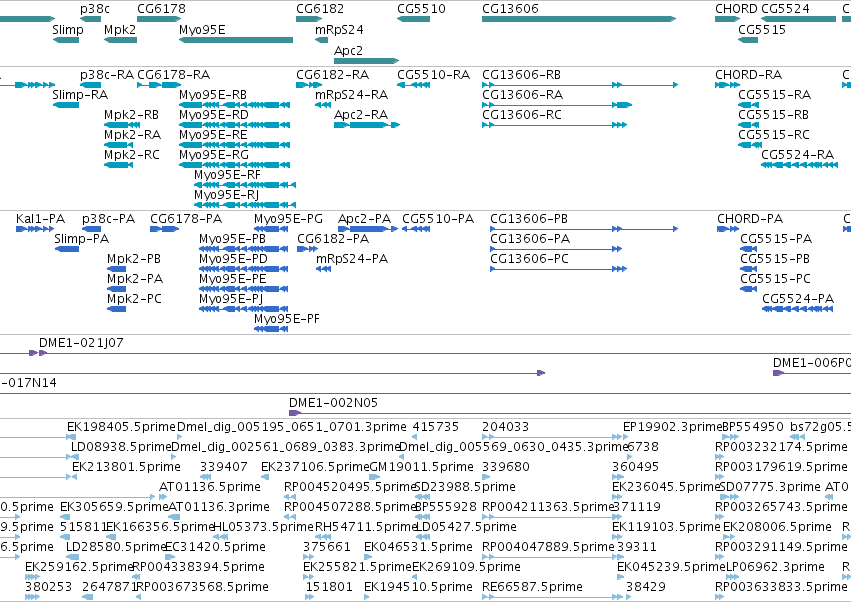Click the CG5510 gene label
851x602 pixels.
[421, 9]
